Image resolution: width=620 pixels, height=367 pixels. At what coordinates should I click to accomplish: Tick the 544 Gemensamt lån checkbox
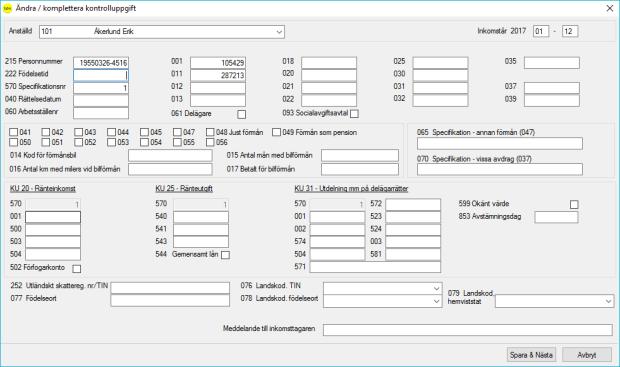[225, 255]
